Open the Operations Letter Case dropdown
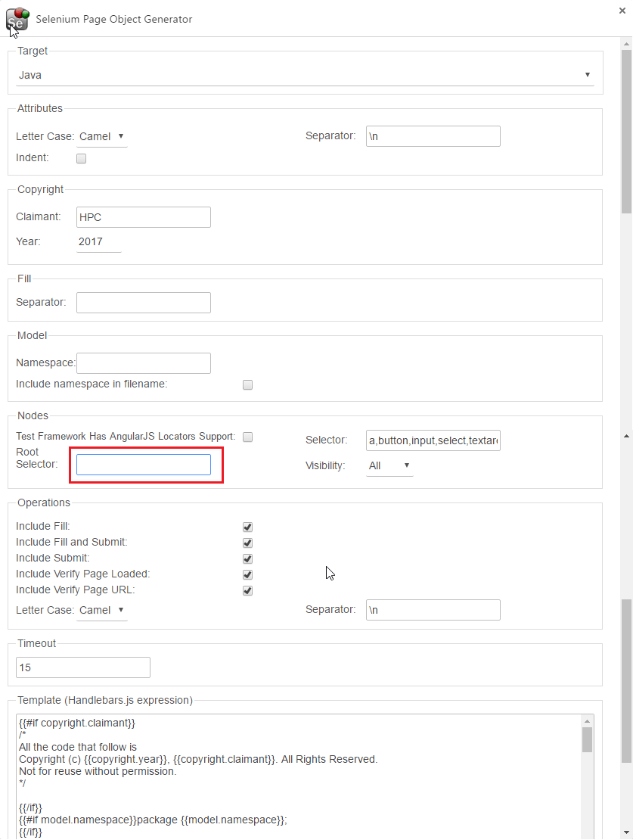The width and height of the screenshot is (633, 840). tap(102, 610)
